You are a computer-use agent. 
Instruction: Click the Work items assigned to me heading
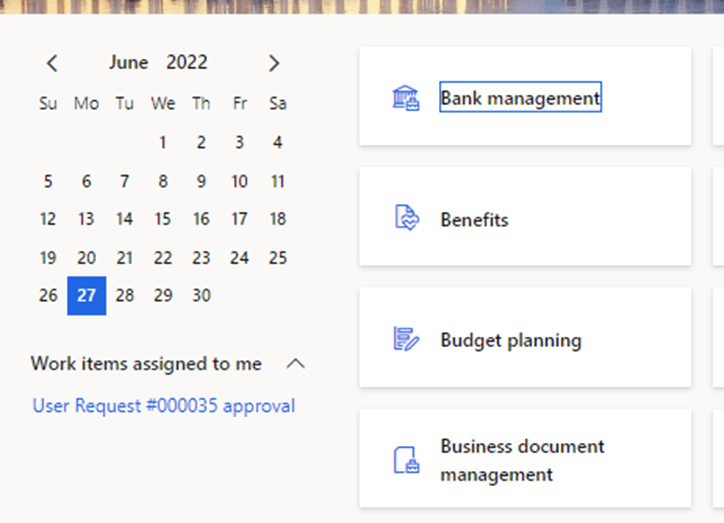pos(146,364)
